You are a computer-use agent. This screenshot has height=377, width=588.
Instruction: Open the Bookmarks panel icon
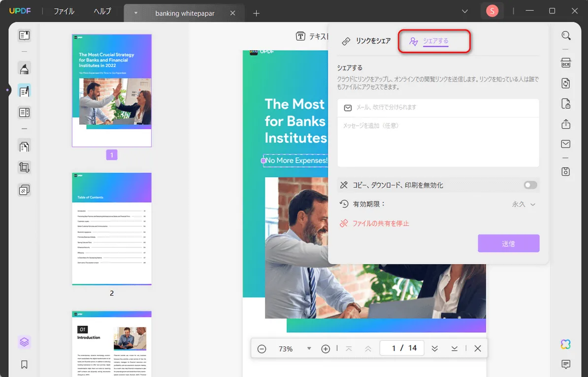tap(24, 364)
